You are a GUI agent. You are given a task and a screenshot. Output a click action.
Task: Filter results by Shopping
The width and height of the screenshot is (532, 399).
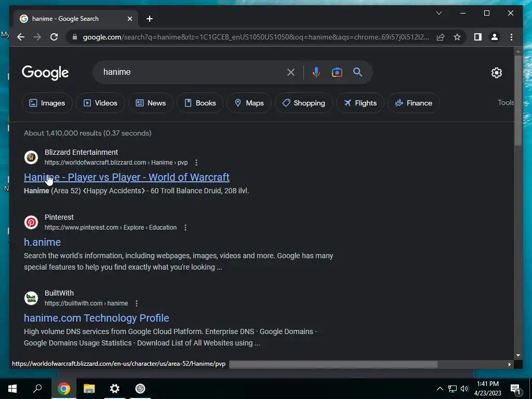[303, 103]
